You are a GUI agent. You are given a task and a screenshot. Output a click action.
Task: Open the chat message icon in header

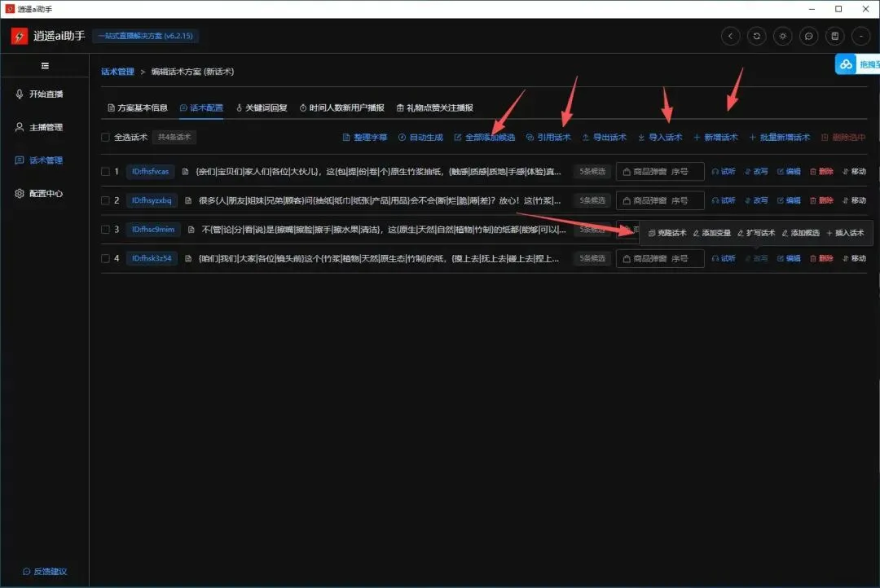point(809,36)
